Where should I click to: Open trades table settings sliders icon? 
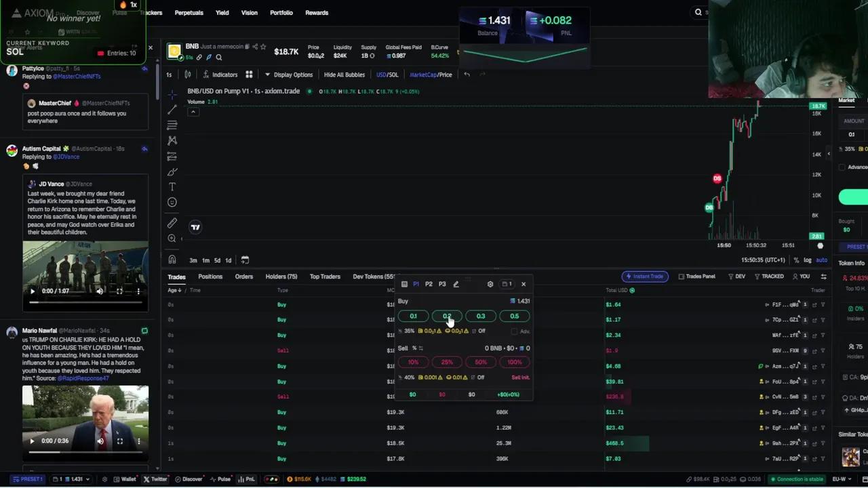pyautogui.click(x=823, y=277)
